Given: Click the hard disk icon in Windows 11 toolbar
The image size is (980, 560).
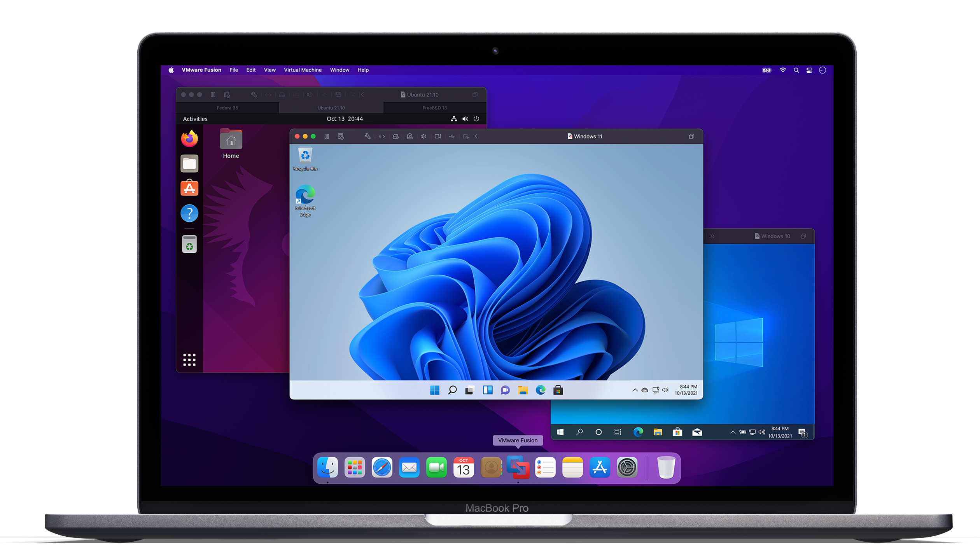Looking at the screenshot, I should (x=395, y=136).
